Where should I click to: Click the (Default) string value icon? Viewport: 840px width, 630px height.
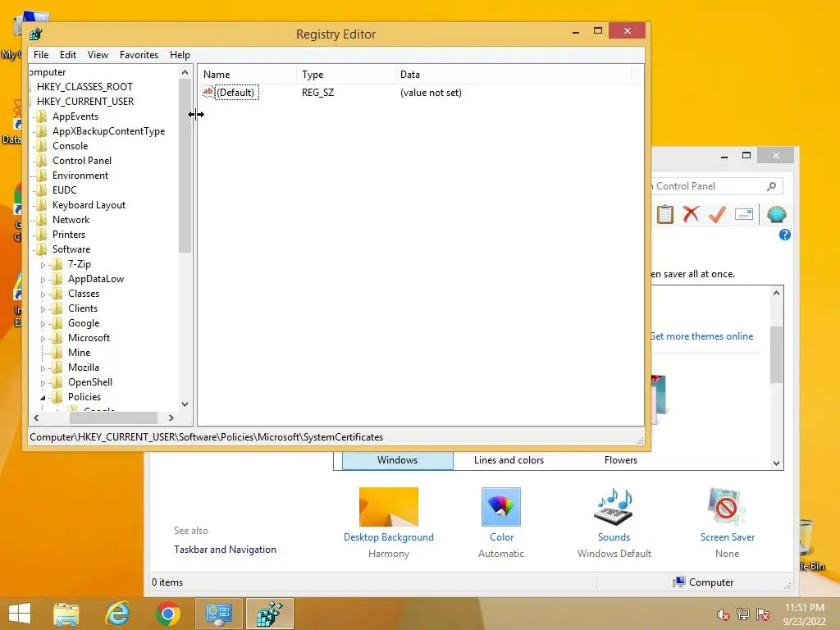click(x=208, y=92)
